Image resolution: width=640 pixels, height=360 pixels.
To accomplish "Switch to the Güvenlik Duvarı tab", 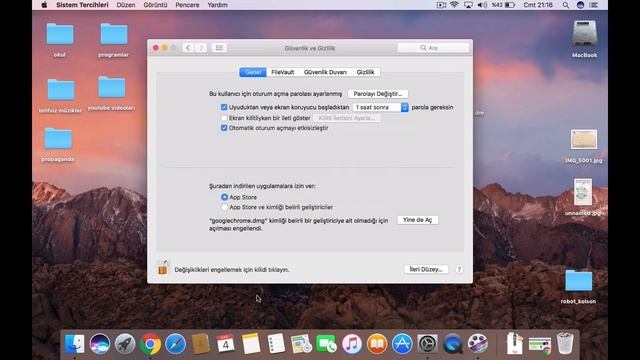I will click(325, 72).
